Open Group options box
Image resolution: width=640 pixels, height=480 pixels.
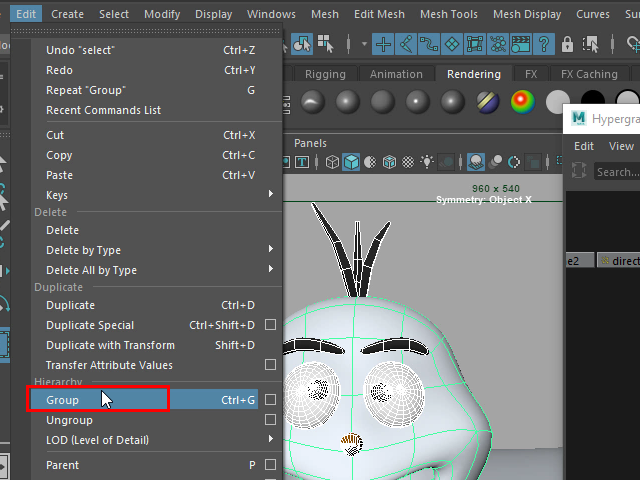pos(270,400)
